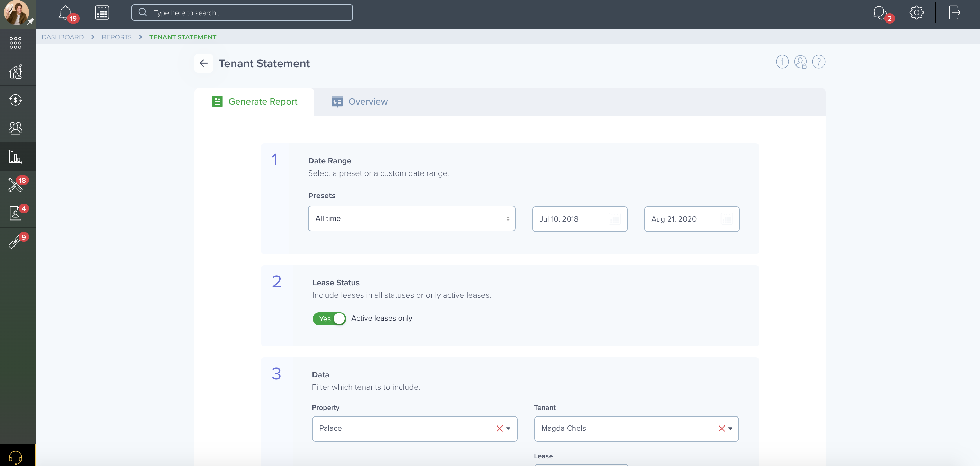Click the Jul 10, 2018 date field
This screenshot has width=980, height=466.
(x=579, y=219)
